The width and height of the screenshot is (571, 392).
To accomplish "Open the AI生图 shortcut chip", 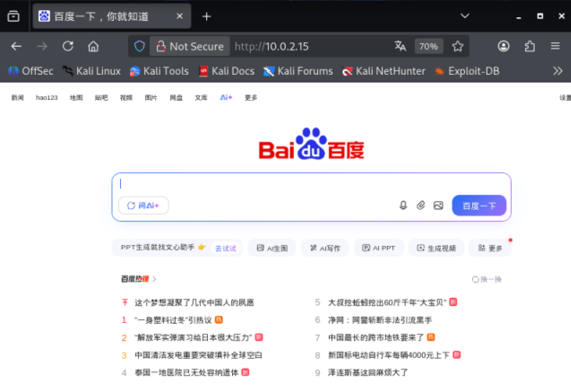I will tap(272, 248).
